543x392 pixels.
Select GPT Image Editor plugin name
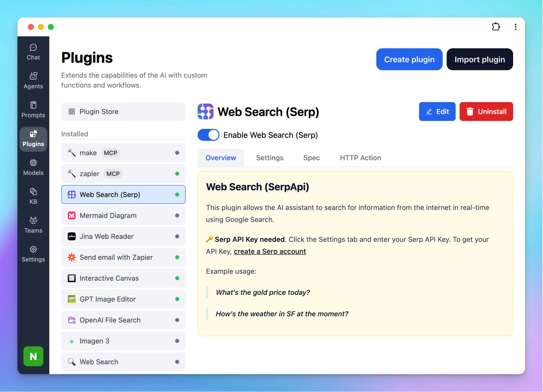tap(108, 299)
